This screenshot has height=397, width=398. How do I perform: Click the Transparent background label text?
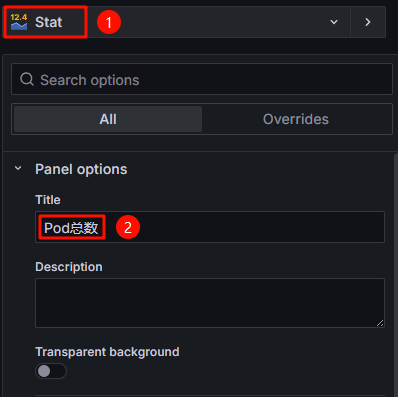point(107,352)
